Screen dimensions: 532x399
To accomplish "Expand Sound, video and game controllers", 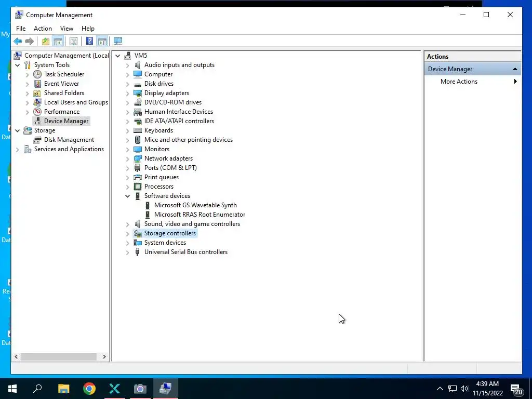I will tap(128, 224).
